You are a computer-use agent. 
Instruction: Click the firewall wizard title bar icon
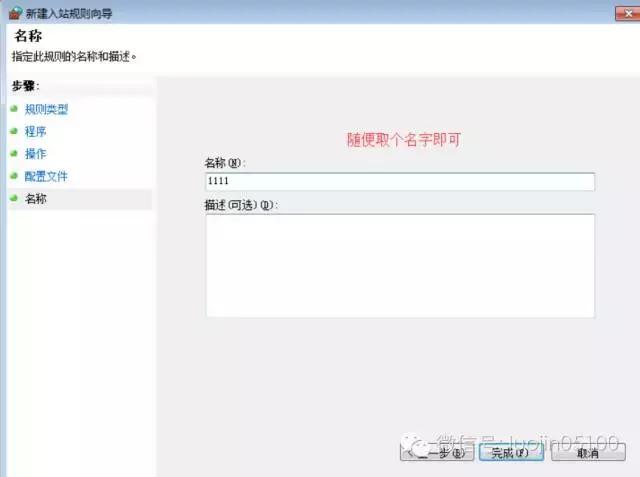point(16,13)
